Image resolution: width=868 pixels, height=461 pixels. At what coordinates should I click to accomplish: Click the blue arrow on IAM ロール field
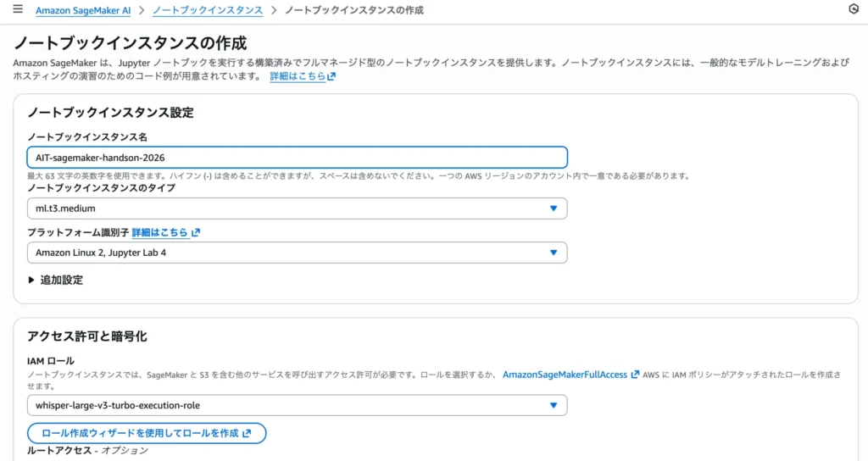[x=554, y=405]
